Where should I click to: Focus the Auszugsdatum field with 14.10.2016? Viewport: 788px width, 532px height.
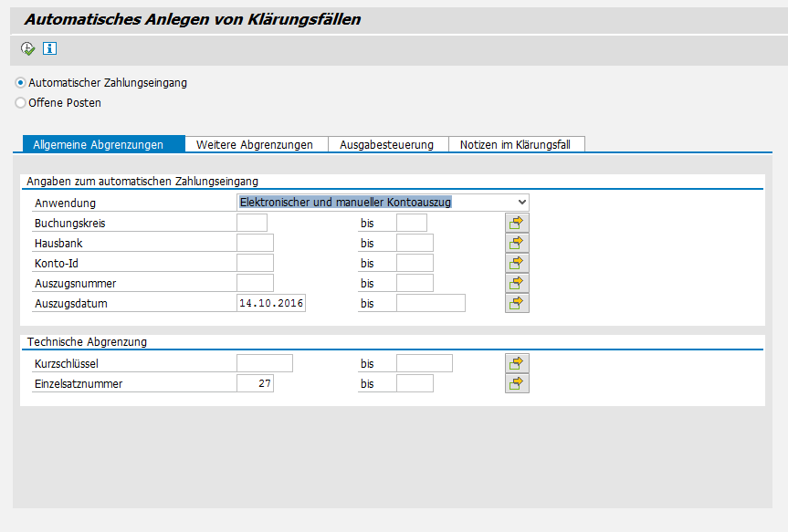click(x=271, y=303)
